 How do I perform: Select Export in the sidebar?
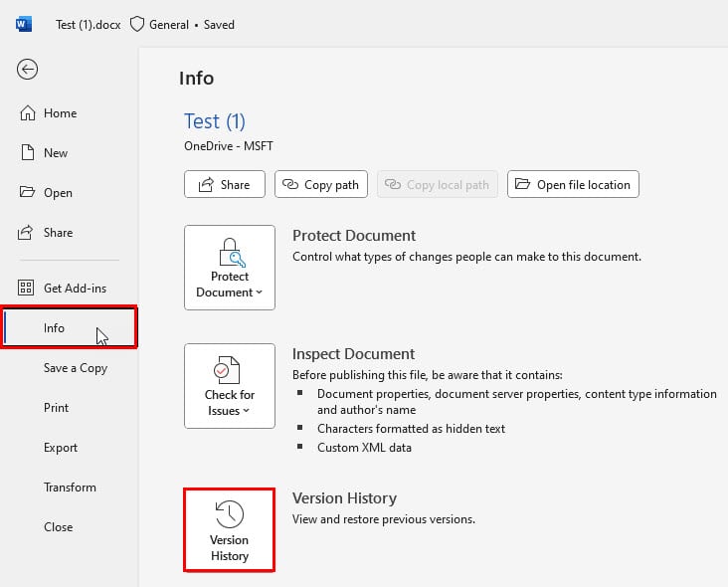60,448
